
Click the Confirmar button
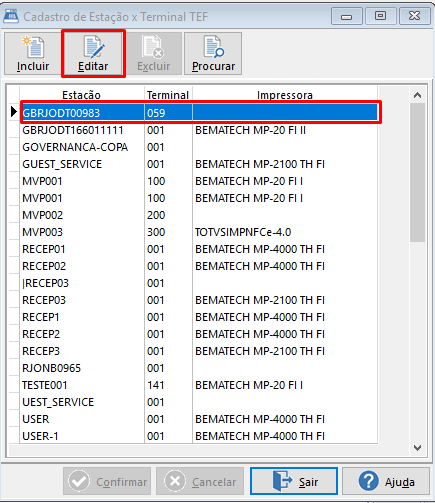[x=107, y=481]
